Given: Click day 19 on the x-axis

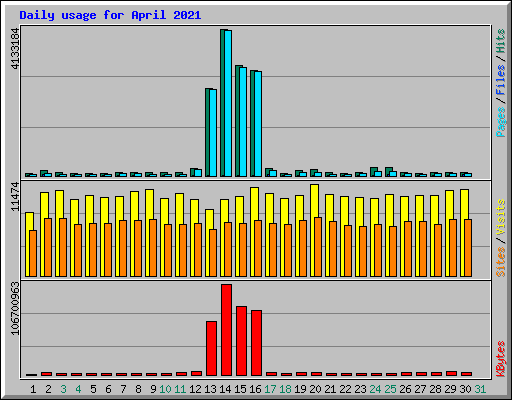Looking at the screenshot, I should pyautogui.click(x=300, y=389).
